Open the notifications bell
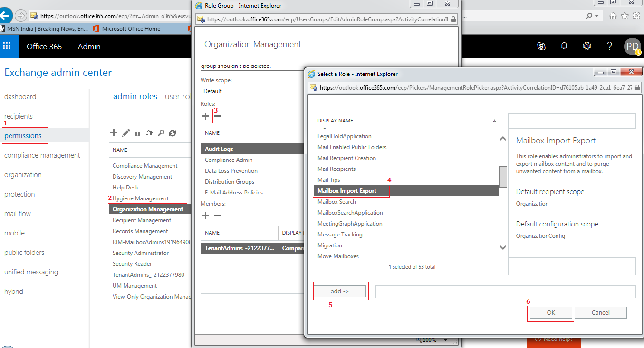The image size is (644, 348). coord(564,46)
